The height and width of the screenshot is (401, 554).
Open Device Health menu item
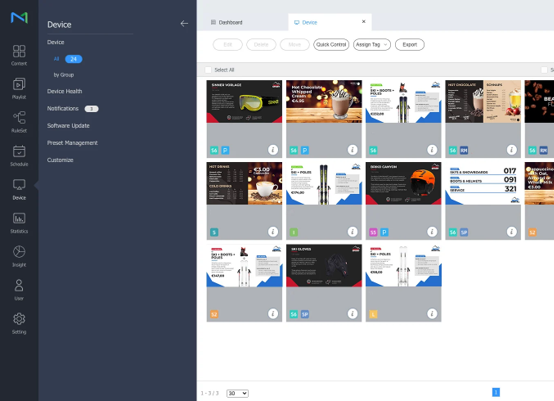point(65,91)
